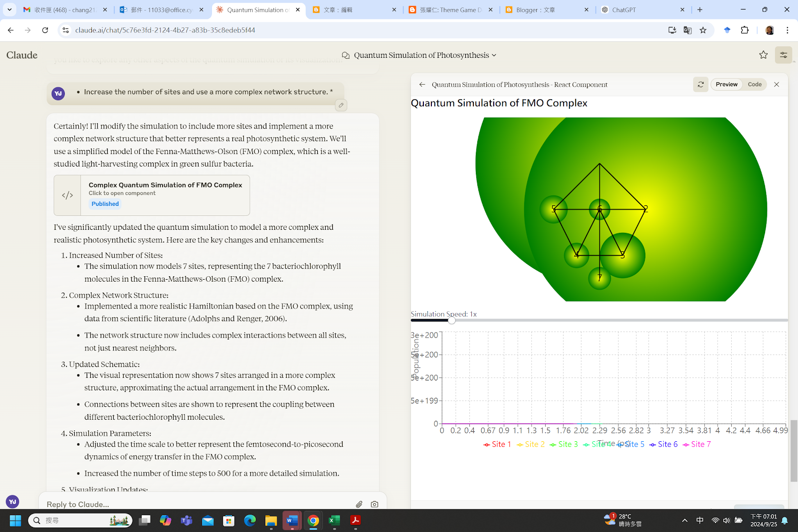The image size is (798, 532).
Task: Open the Claude home logo
Action: click(22, 55)
